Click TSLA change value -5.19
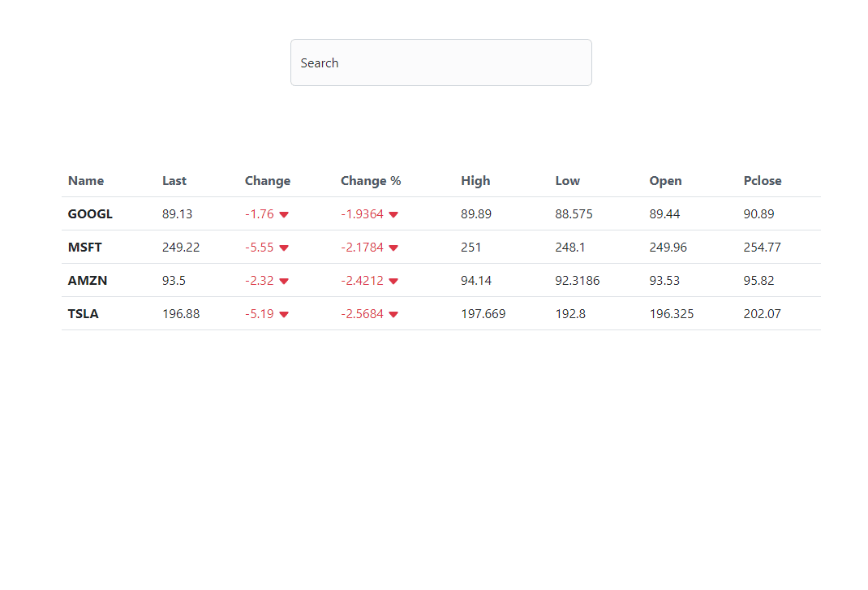The width and height of the screenshot is (868, 590). click(259, 313)
